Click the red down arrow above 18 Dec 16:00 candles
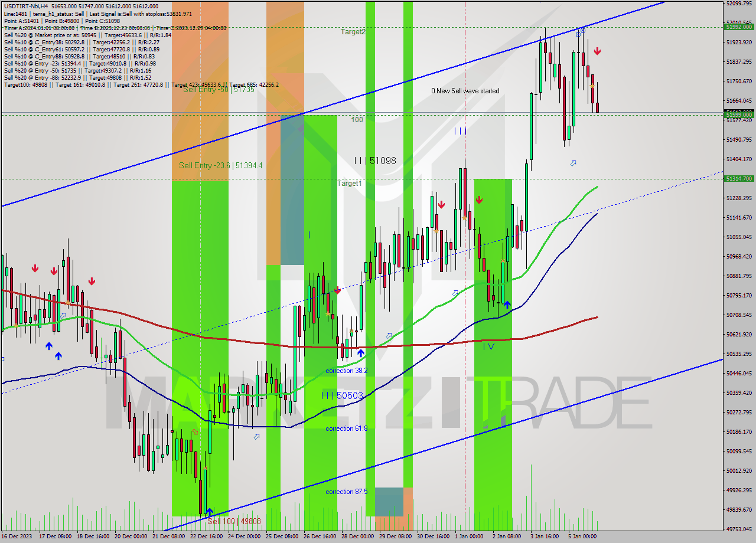This screenshot has width=756, height=543. pos(92,281)
